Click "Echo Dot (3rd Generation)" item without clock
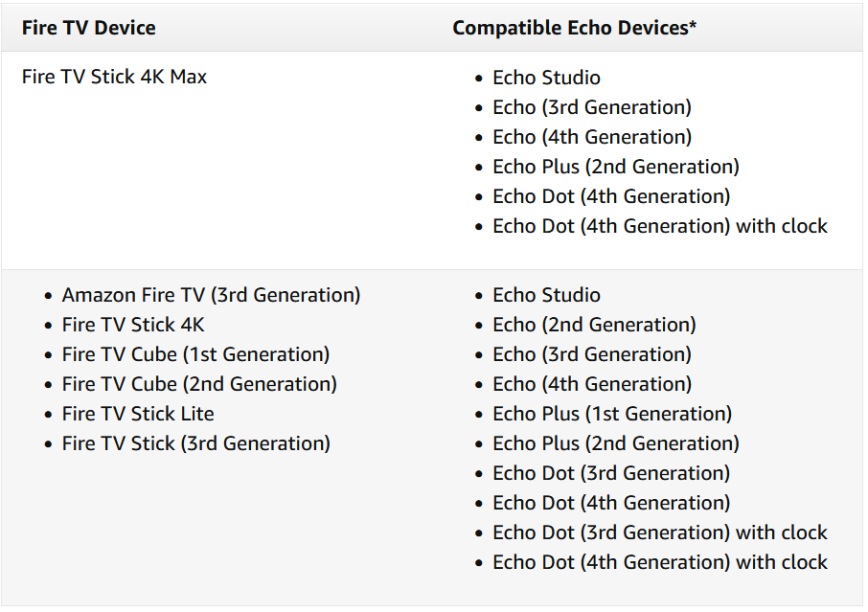The image size is (868, 612). point(611,473)
